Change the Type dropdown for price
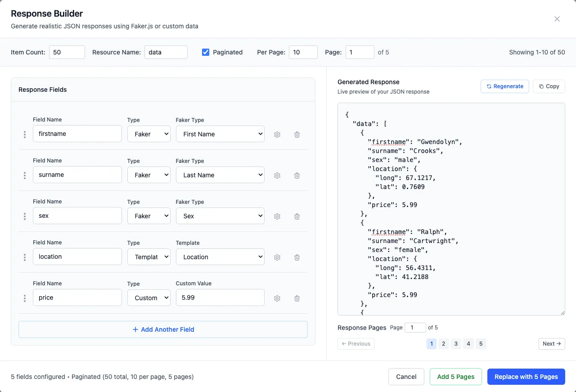Image resolution: width=576 pixels, height=392 pixels. [x=148, y=297]
